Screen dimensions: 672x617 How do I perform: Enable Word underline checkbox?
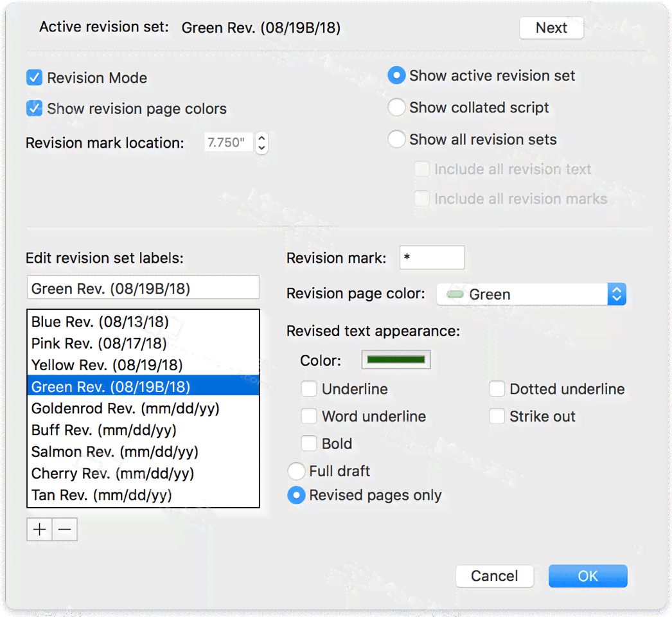tap(309, 416)
